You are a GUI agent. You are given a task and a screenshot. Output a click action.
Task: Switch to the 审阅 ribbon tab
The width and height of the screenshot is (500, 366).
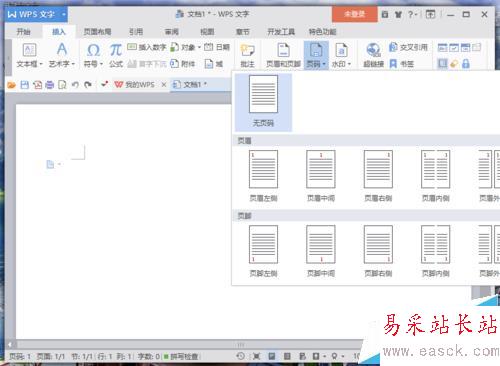point(172,32)
